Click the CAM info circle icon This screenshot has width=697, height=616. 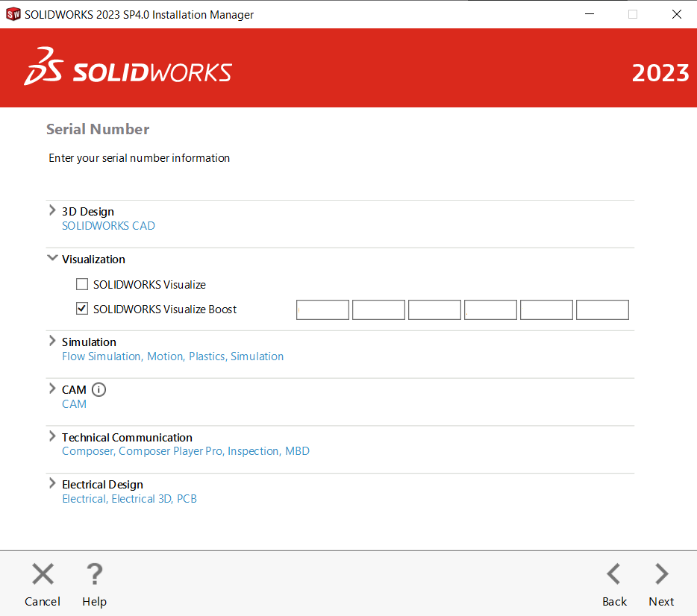pos(99,389)
